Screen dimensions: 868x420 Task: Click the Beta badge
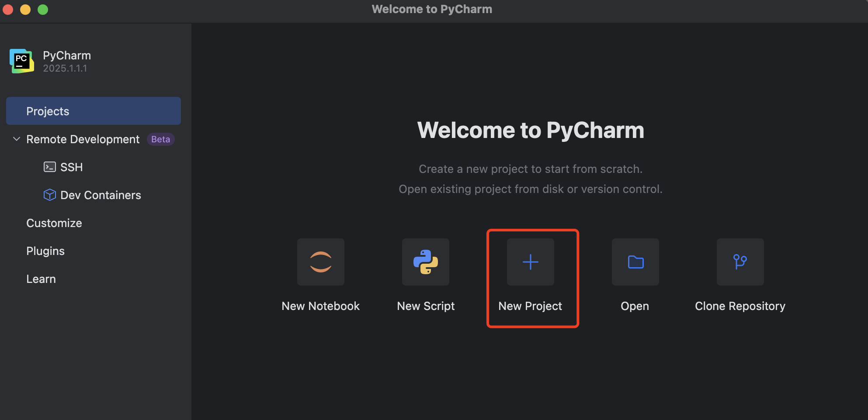(x=161, y=139)
